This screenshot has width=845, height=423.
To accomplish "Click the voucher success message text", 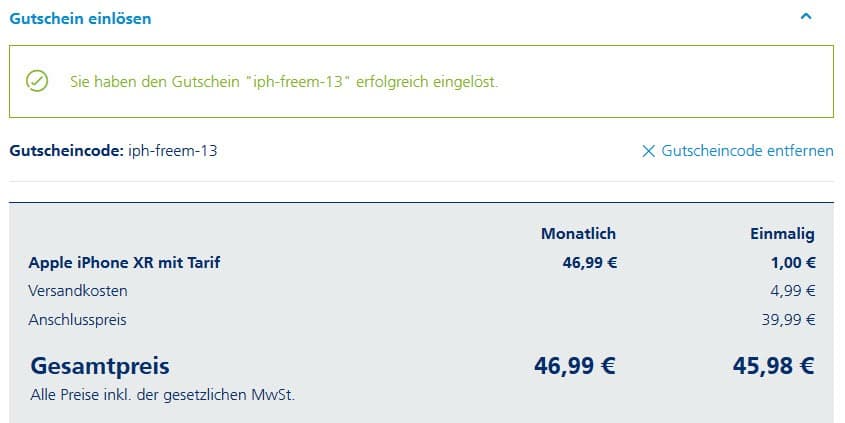I will (x=283, y=82).
